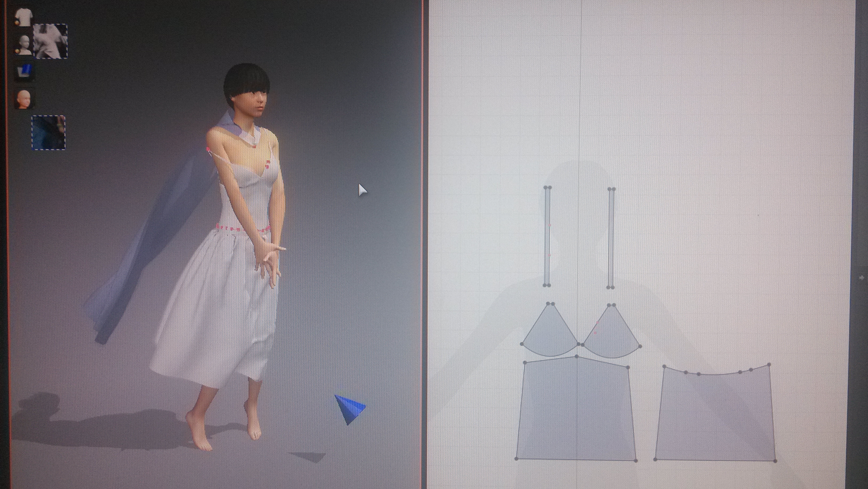Open the blue denim thumbnail with dashed border
Screen dimensions: 868x489
point(48,133)
